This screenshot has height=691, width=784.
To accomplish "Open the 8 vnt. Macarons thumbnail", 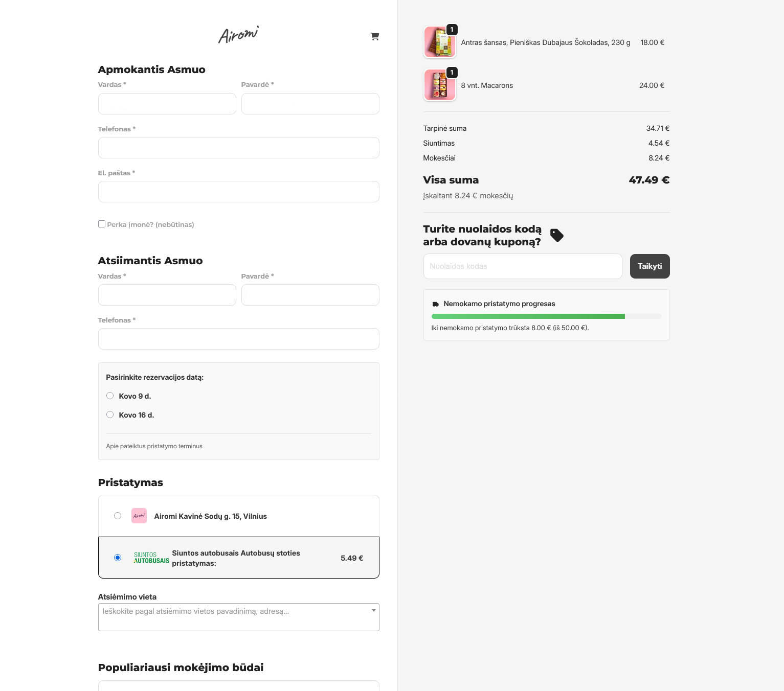I will click(440, 85).
